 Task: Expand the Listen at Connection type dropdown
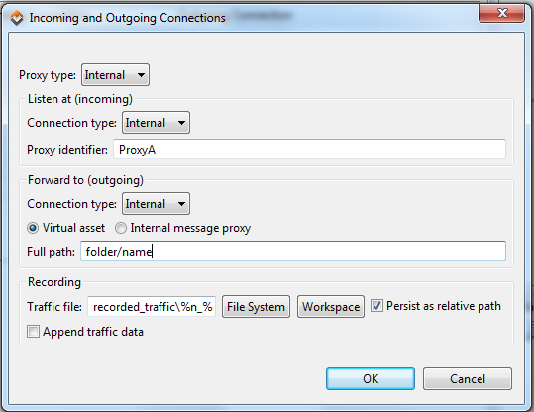click(x=156, y=123)
